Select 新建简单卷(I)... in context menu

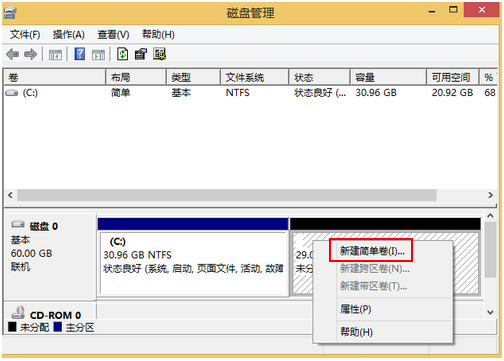pyautogui.click(x=371, y=251)
